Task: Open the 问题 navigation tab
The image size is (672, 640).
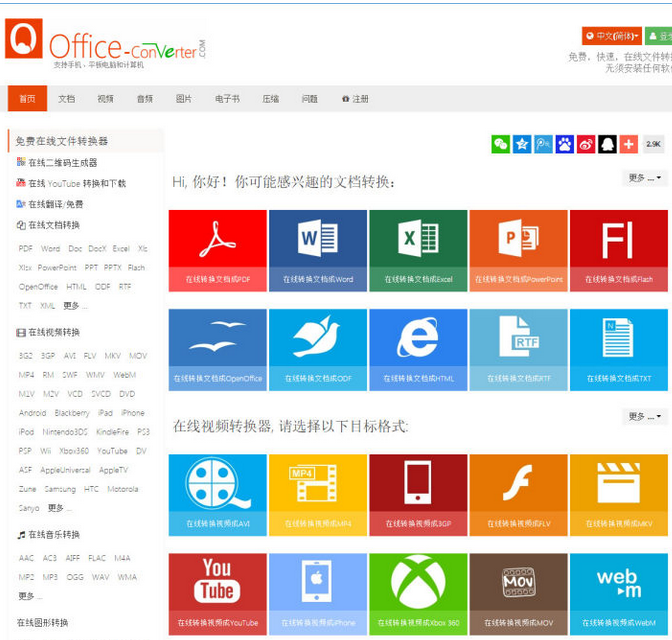Action: coord(309,99)
